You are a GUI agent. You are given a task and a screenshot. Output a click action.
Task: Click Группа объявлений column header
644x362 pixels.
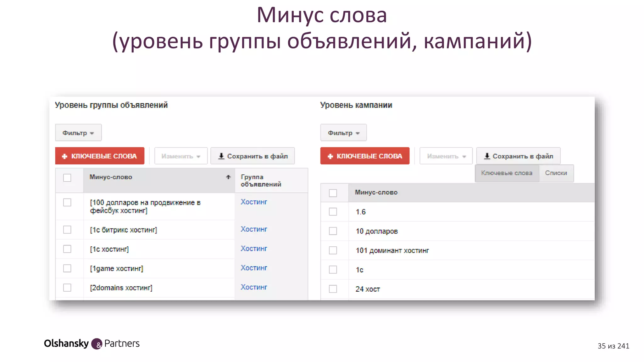(x=271, y=180)
